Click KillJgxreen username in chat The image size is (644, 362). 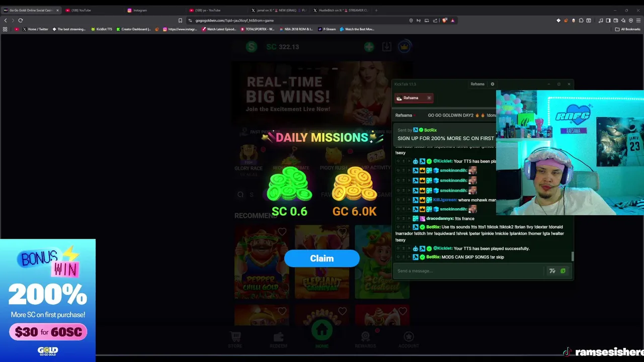(x=445, y=200)
